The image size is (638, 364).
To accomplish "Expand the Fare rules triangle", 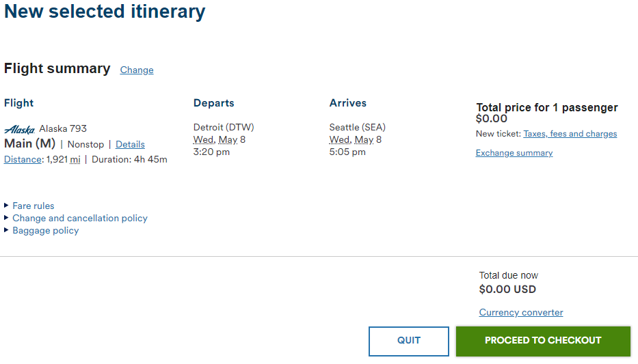I will tap(6, 206).
